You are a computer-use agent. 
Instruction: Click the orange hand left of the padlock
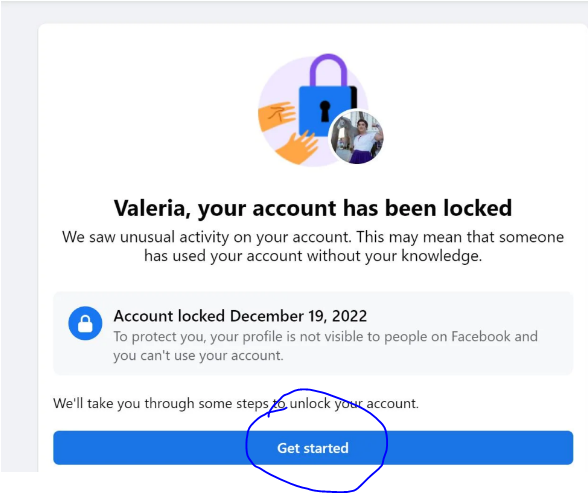tap(278, 116)
